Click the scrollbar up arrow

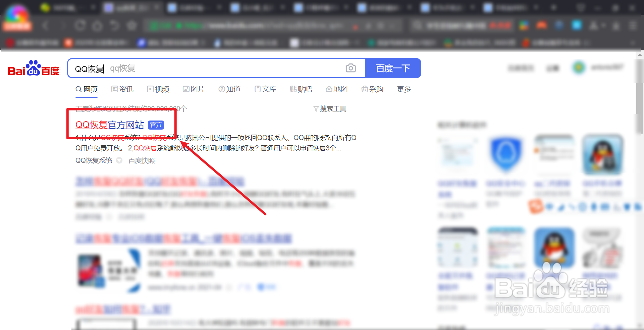[x=640, y=54]
